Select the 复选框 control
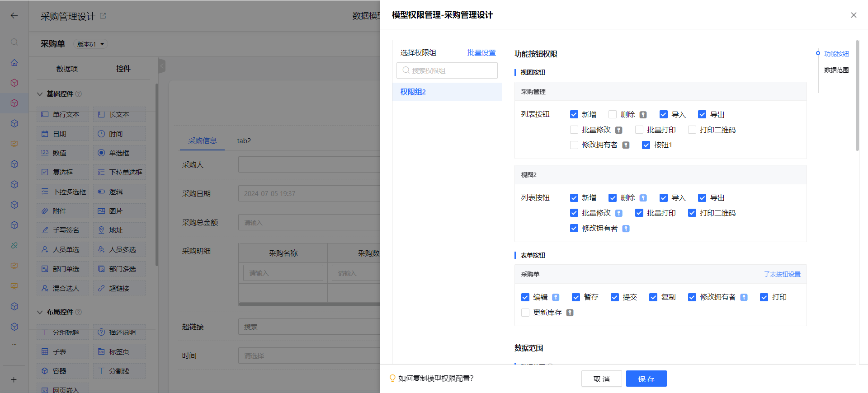This screenshot has width=868, height=393. pos(63,172)
